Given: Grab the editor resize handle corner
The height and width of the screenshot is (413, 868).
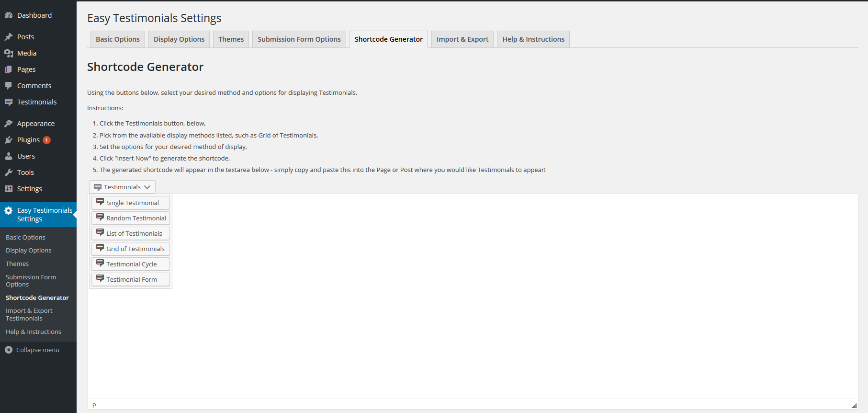Looking at the screenshot, I should [x=854, y=405].
